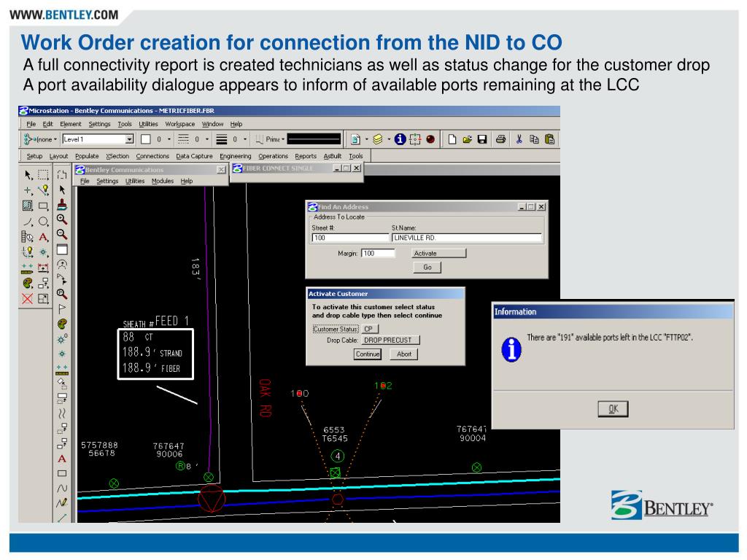747x560 pixels.
Task: Select the Place Block rectangle tool in main toolbox
Action: pos(43,206)
